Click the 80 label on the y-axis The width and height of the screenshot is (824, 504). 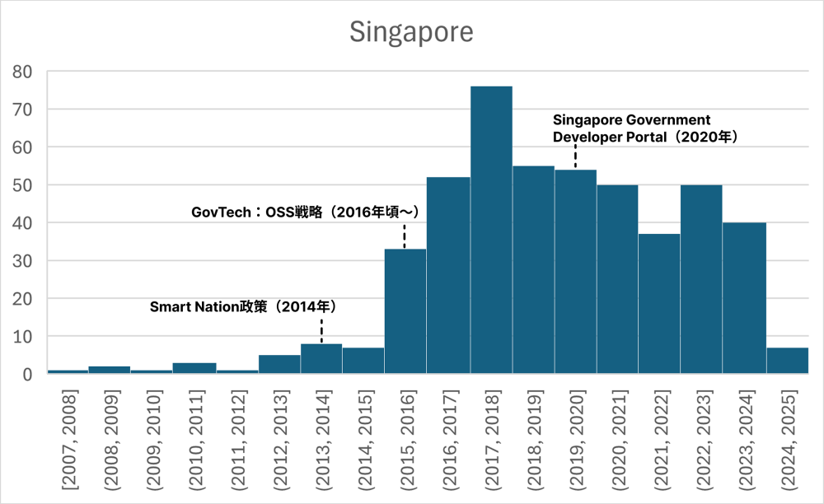23,72
